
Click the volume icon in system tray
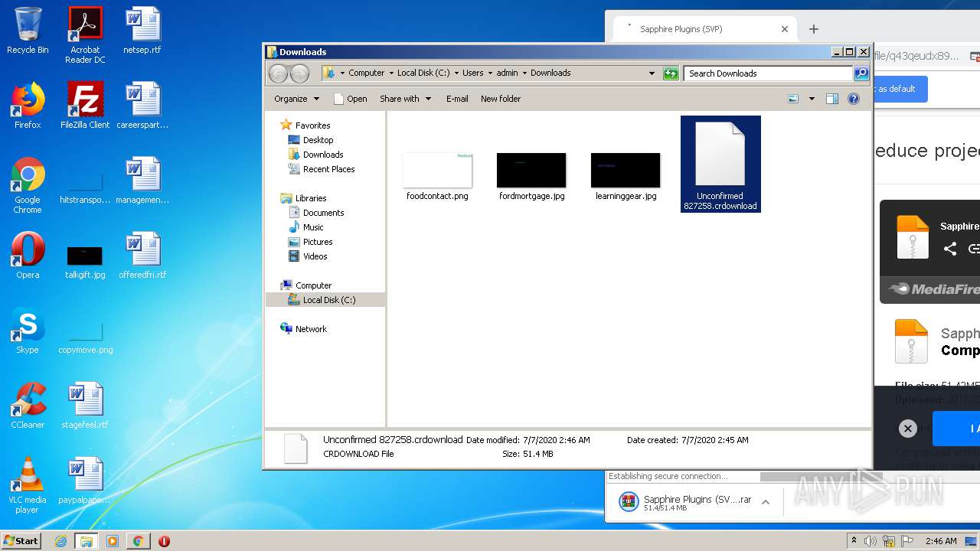click(x=871, y=541)
